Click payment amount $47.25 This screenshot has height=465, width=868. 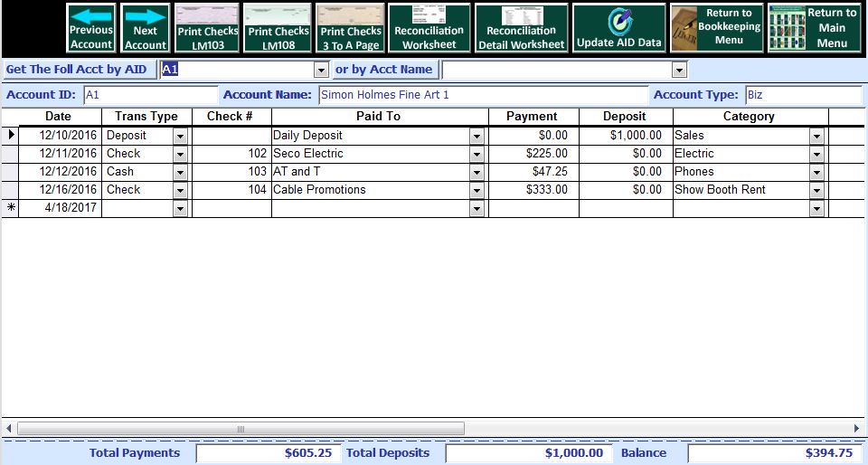point(533,172)
